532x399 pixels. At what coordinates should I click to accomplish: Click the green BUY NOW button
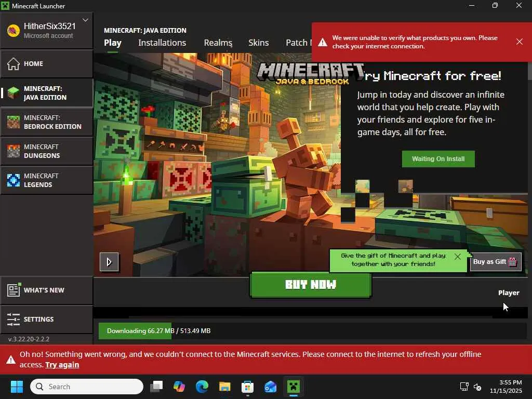point(311,285)
